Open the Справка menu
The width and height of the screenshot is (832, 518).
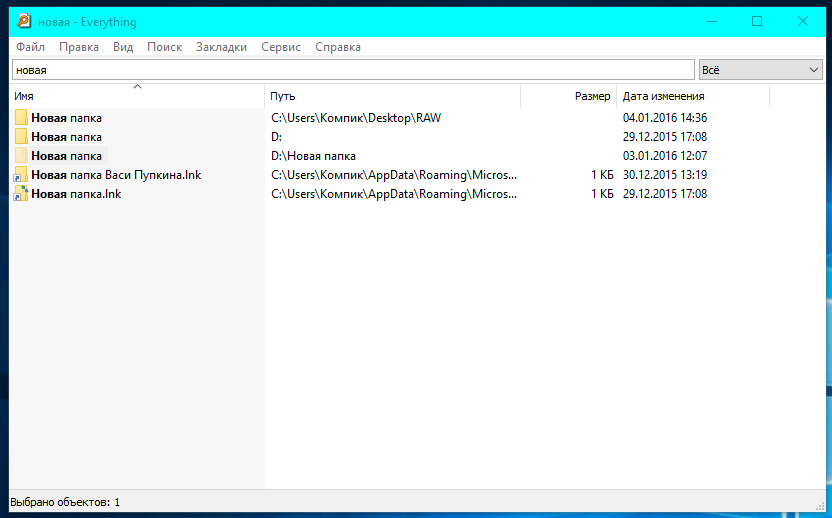pos(338,47)
